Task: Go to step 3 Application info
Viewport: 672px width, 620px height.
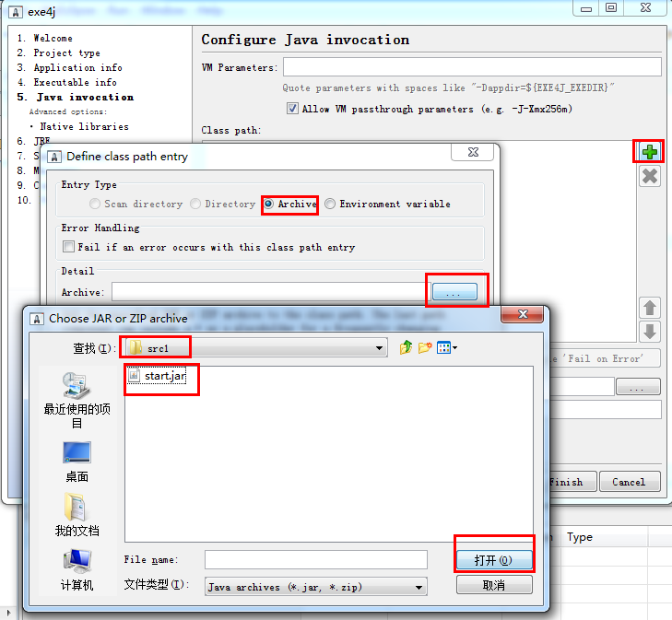Action: coord(69,67)
